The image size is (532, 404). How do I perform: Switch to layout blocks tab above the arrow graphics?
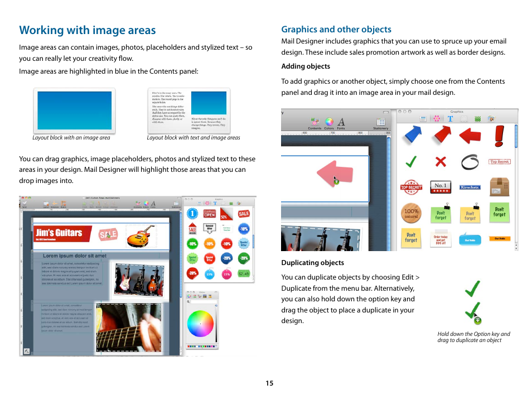423,119
